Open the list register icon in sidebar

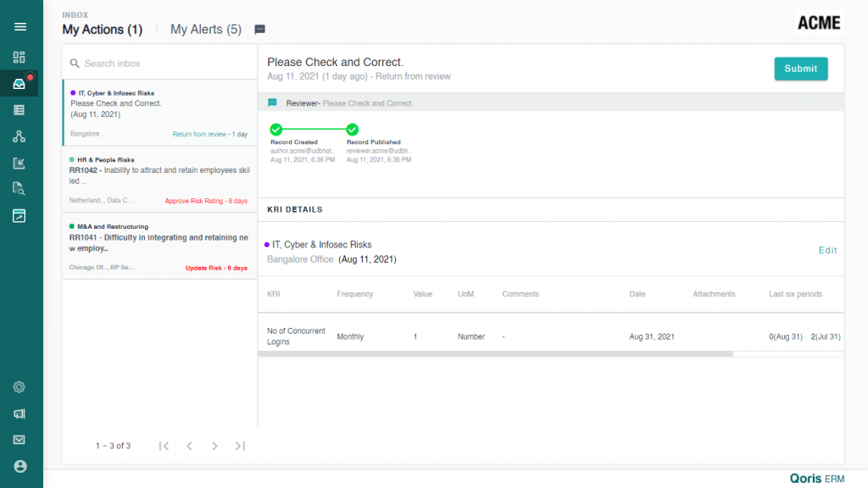click(x=19, y=110)
